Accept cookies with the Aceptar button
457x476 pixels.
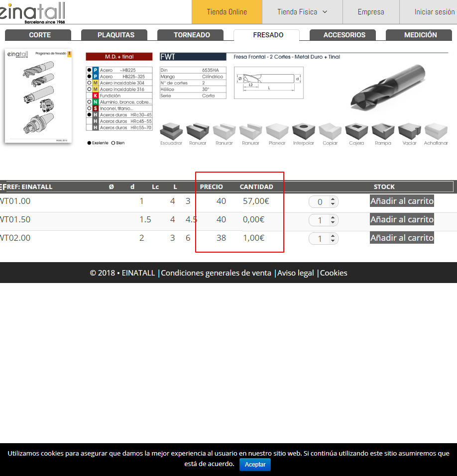[x=255, y=465]
